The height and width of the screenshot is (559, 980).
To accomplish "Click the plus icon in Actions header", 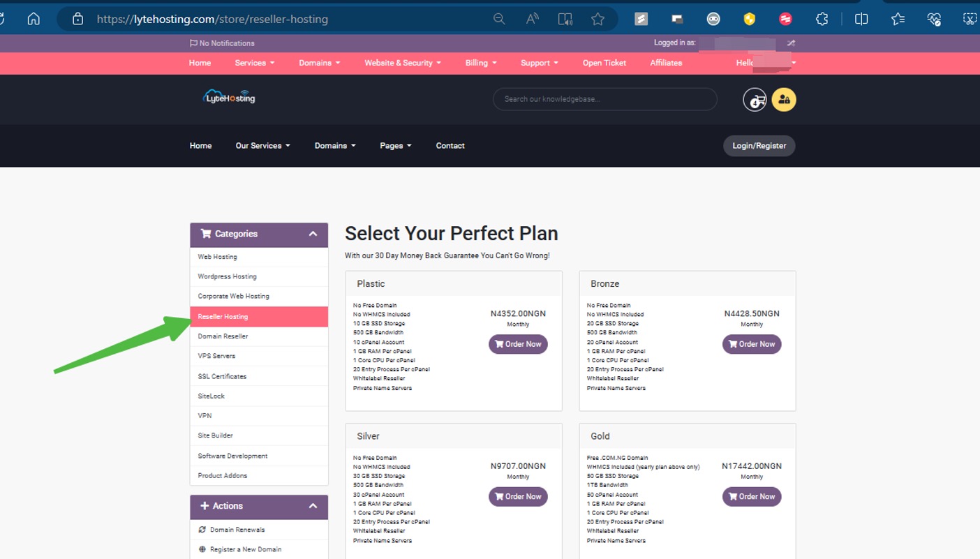I will pyautogui.click(x=205, y=506).
